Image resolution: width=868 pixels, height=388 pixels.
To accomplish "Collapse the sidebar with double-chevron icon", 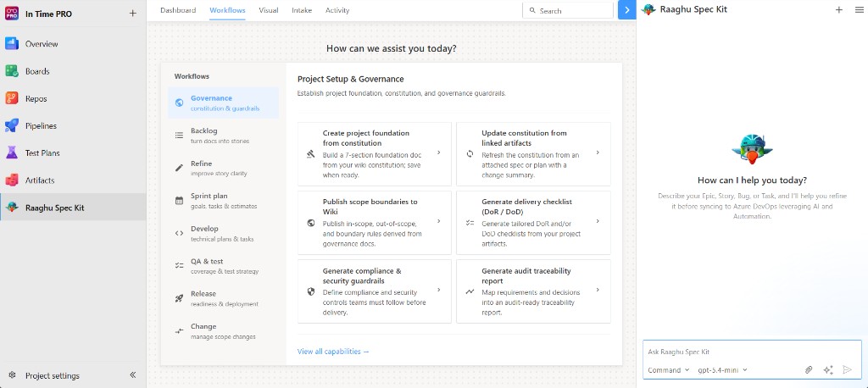I will [133, 374].
